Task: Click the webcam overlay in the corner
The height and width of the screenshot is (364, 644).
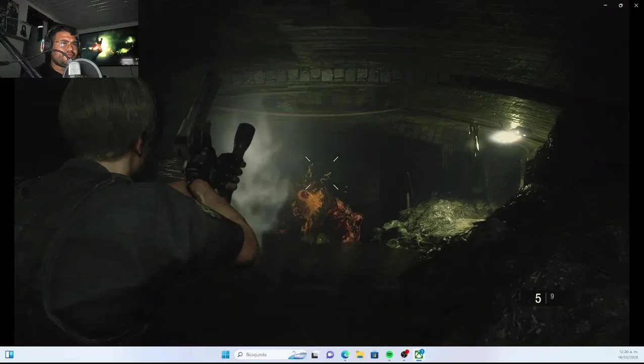Action: [x=69, y=39]
